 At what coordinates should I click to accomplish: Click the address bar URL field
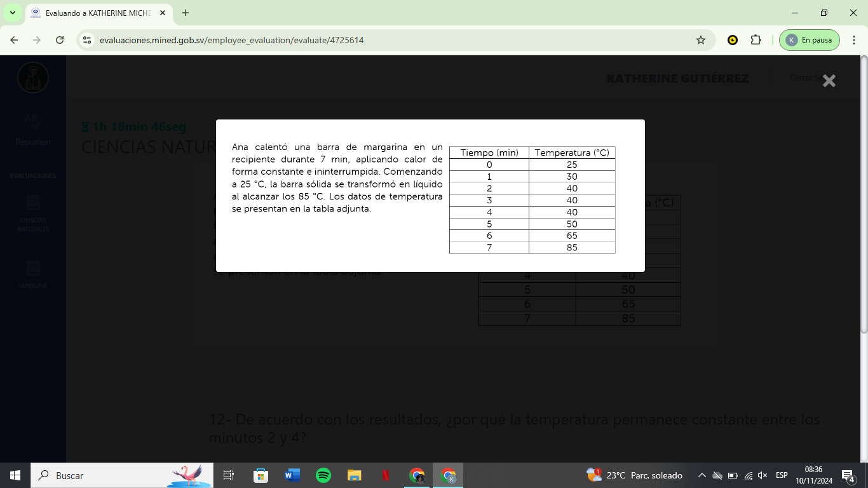coord(394,40)
